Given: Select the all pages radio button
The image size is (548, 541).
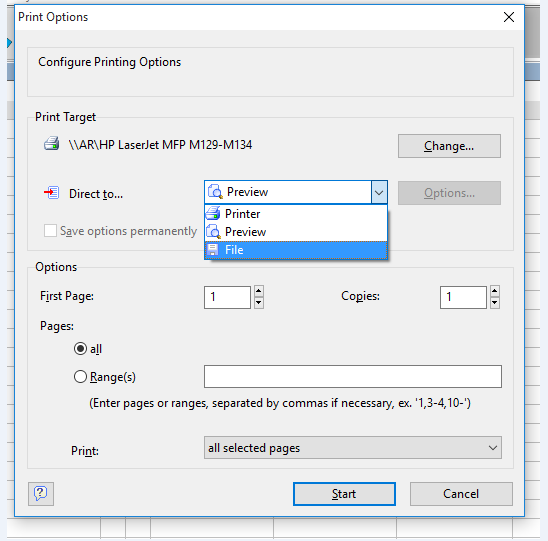Looking at the screenshot, I should [80, 348].
